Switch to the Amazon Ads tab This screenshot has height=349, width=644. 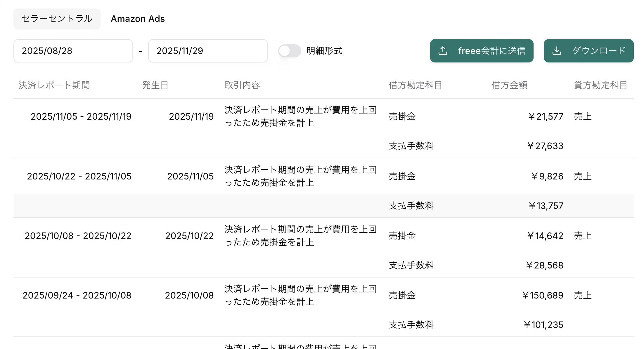138,19
